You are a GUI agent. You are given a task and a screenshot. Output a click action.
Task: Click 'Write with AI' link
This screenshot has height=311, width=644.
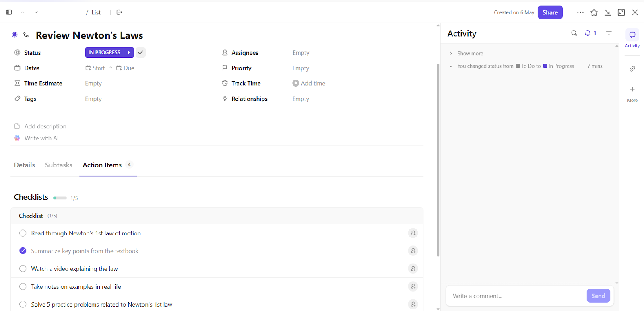(x=41, y=138)
